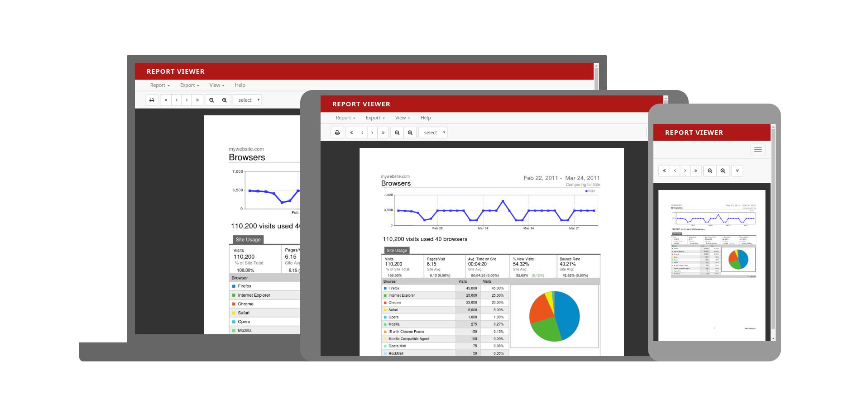Go to next page in phone viewer
The width and height of the screenshot is (868, 413).
pos(685,171)
